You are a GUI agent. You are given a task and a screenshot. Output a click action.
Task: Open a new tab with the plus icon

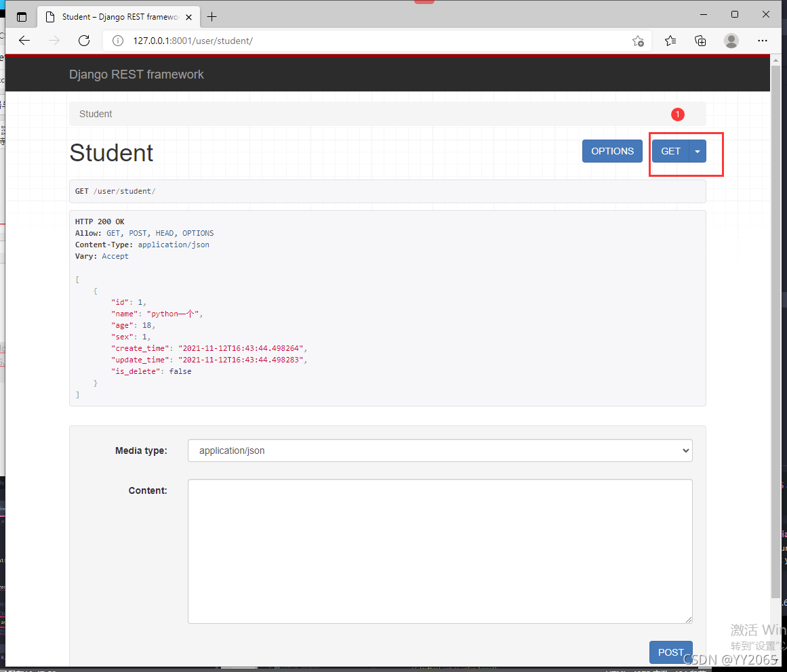pos(211,17)
